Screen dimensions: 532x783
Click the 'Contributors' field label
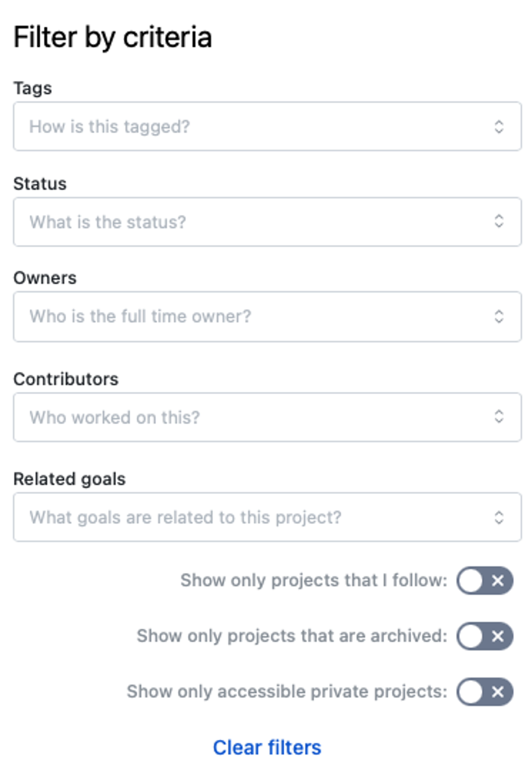click(66, 379)
